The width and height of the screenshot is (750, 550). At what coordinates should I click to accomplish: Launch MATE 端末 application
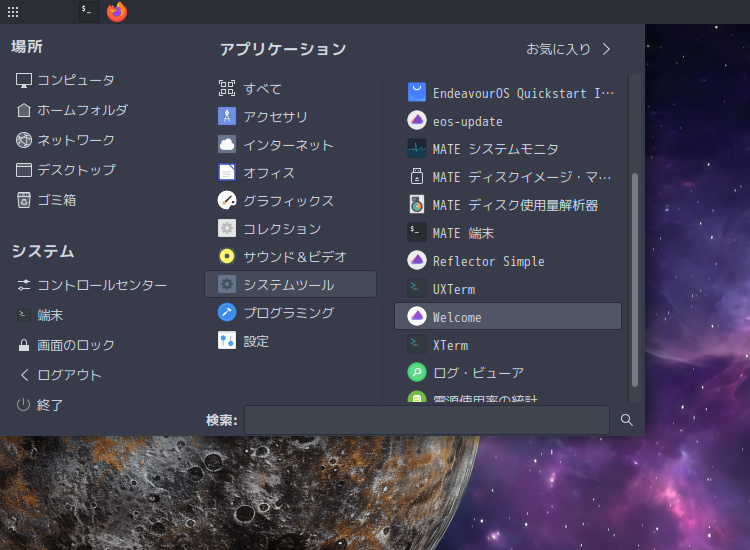tap(507, 232)
